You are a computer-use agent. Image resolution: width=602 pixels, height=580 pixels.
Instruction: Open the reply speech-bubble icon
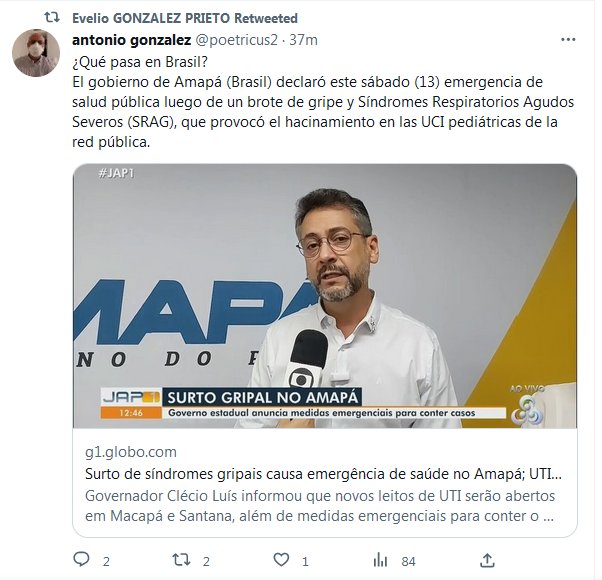81,560
